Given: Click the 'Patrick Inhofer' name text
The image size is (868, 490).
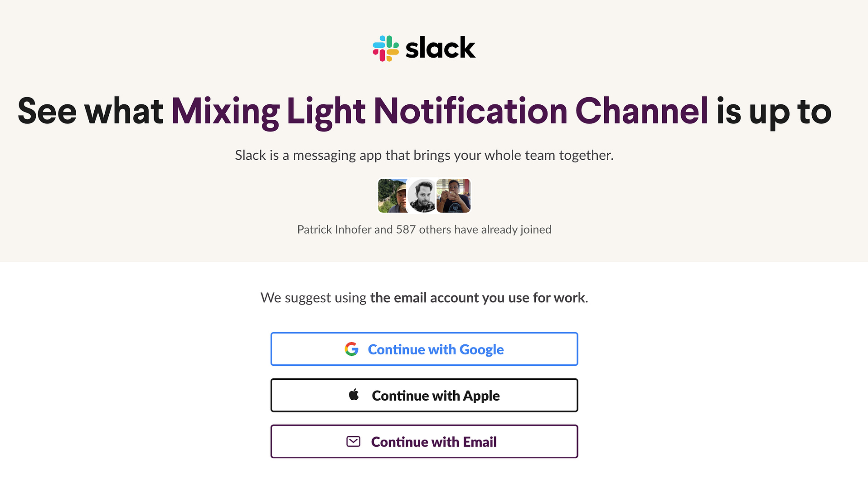Looking at the screenshot, I should click(x=335, y=230).
